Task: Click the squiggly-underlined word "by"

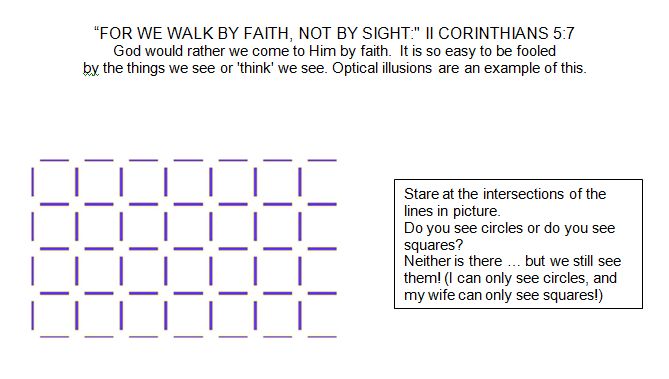Action: [x=91, y=68]
